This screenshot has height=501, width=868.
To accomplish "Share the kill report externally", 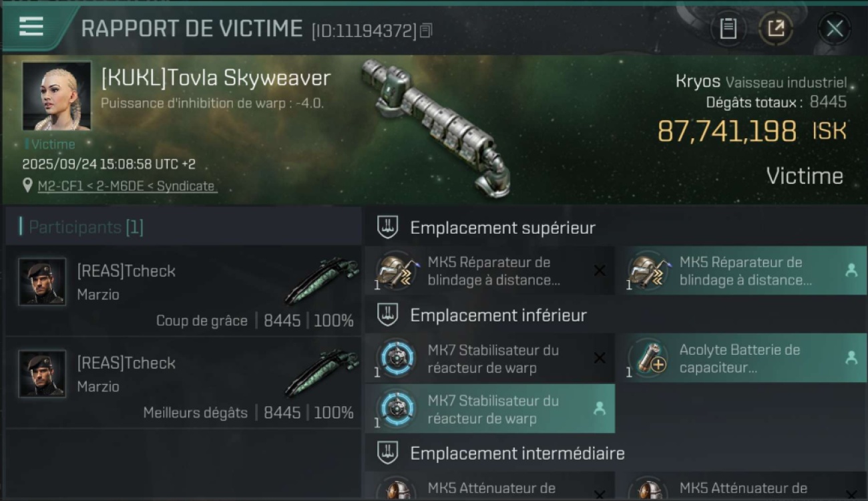I will pos(775,28).
